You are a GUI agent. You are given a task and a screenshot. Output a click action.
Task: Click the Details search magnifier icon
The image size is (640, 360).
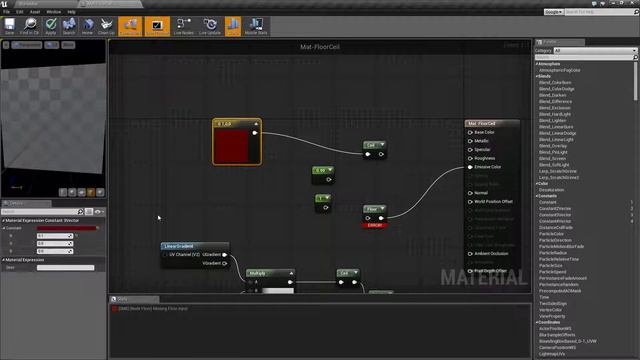coord(80,212)
